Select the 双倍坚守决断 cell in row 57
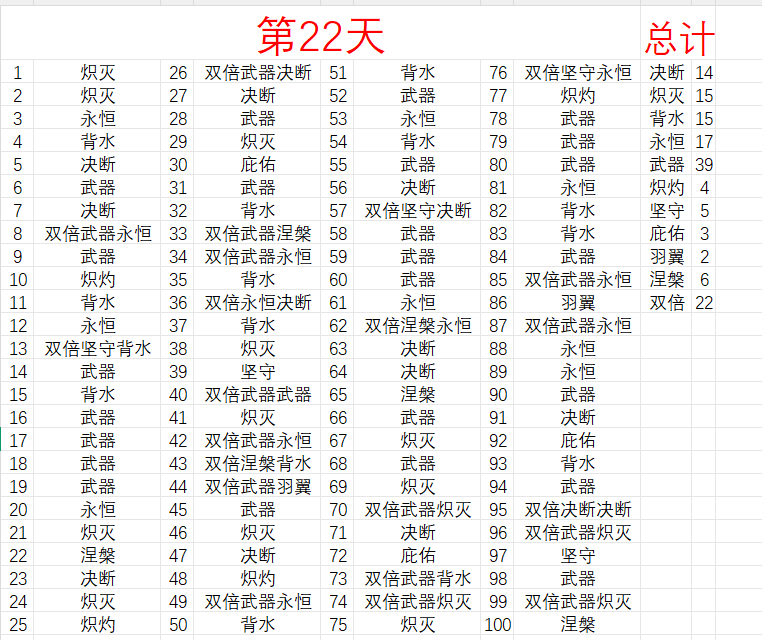The width and height of the screenshot is (762, 640). click(x=418, y=211)
